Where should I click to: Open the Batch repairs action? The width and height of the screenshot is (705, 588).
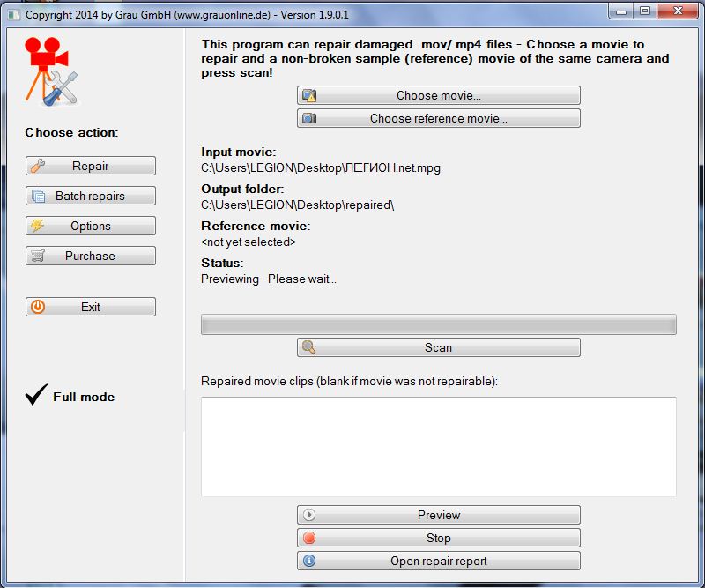coord(90,196)
